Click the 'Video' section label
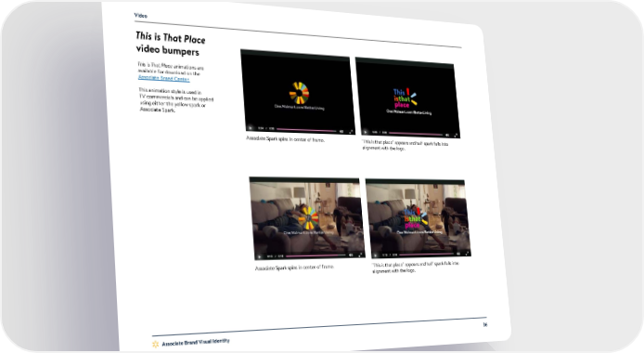644x353 pixels. click(140, 15)
